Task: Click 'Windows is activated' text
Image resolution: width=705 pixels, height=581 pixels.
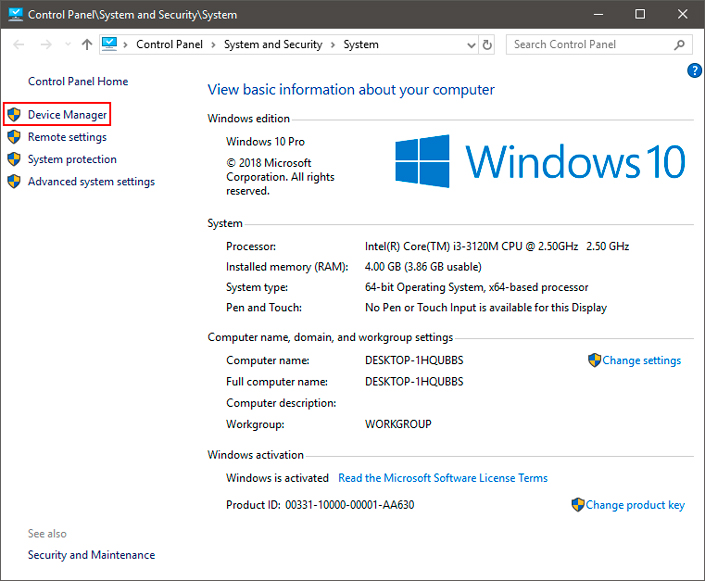Action: (277, 478)
